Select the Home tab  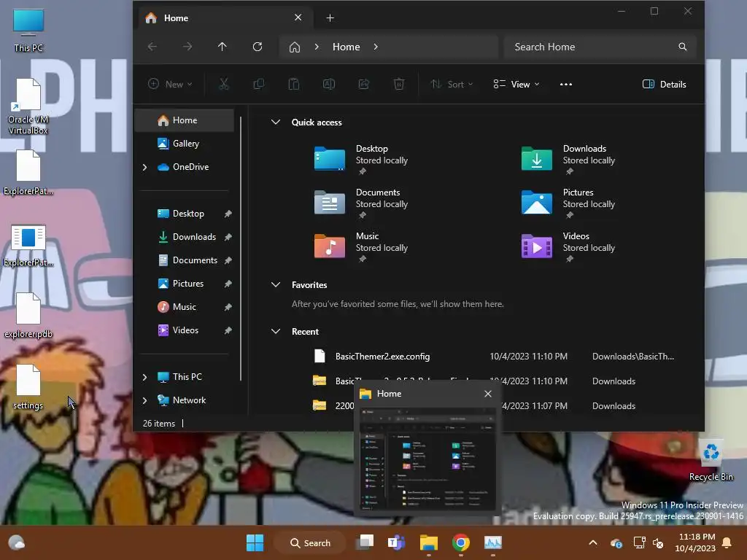point(224,18)
